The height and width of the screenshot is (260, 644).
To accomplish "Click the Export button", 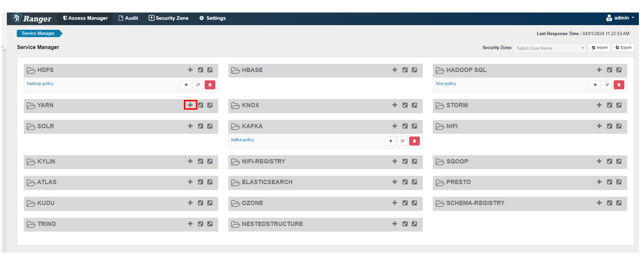I will coord(623,48).
